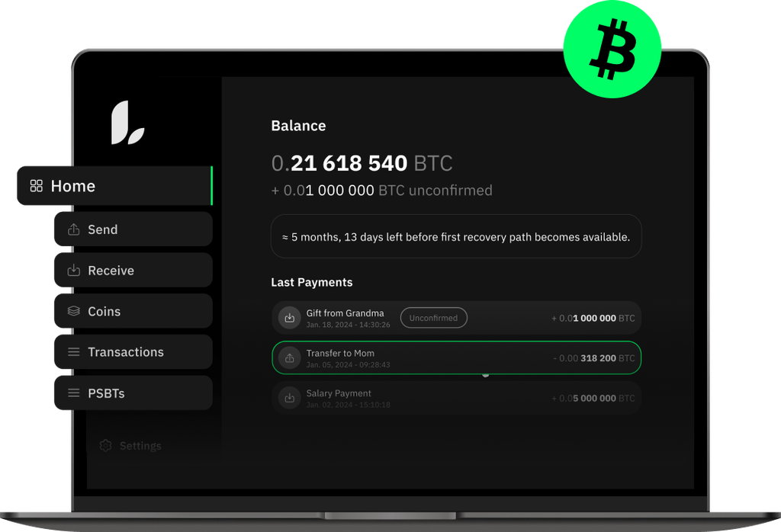Screen dimensions: 781x532
Task: Open the Home menu item
Action: (x=115, y=186)
